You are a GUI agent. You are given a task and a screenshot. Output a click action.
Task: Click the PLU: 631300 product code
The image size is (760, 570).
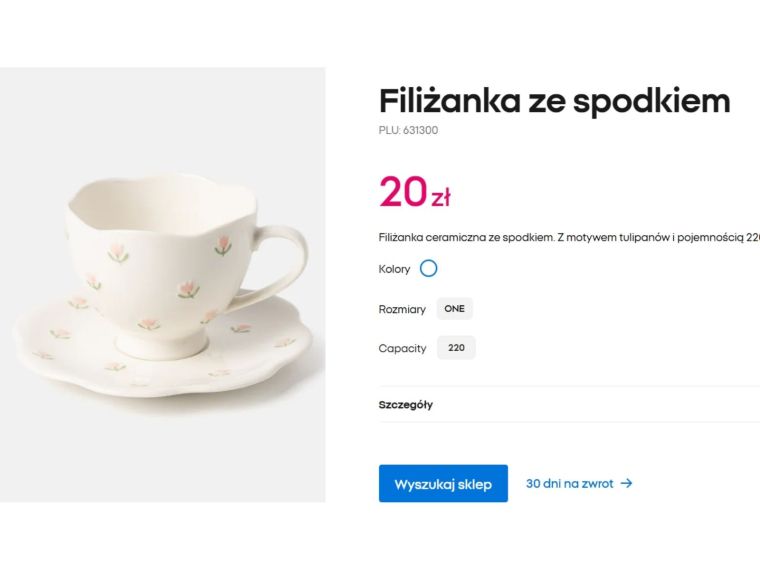(408, 130)
